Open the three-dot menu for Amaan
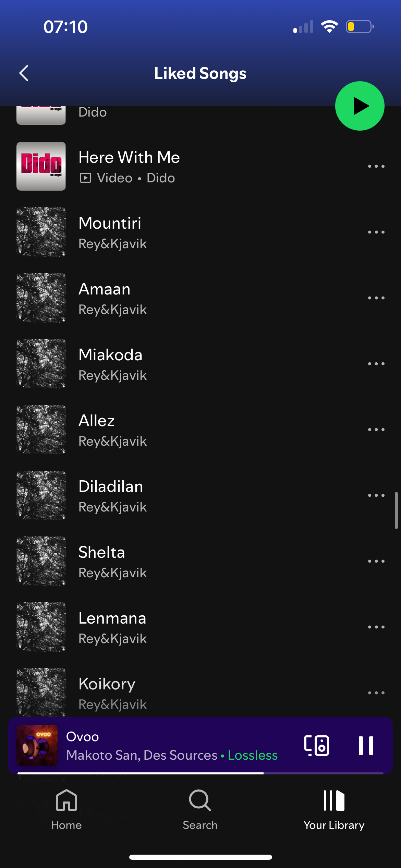Screen dimensions: 401x868 tap(376, 298)
